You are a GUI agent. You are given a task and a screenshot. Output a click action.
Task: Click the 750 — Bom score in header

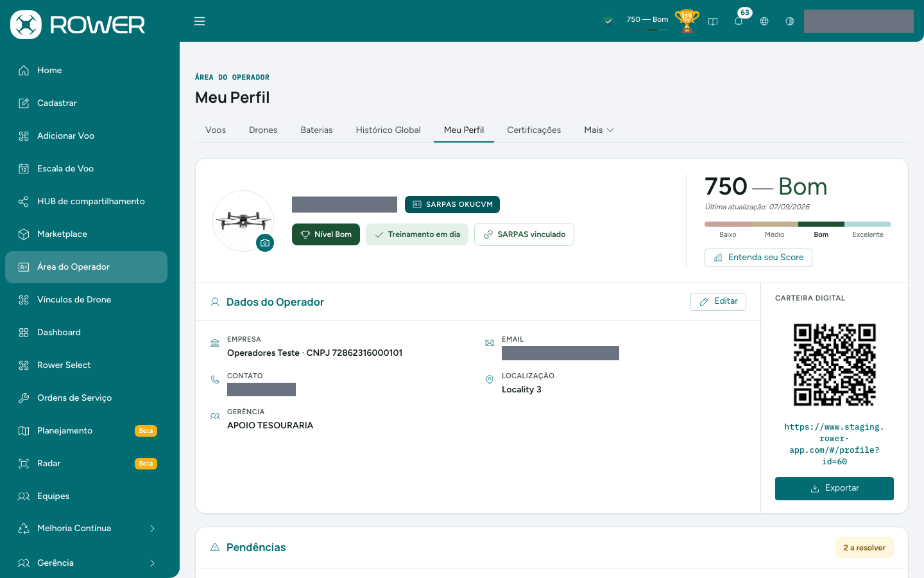647,20
